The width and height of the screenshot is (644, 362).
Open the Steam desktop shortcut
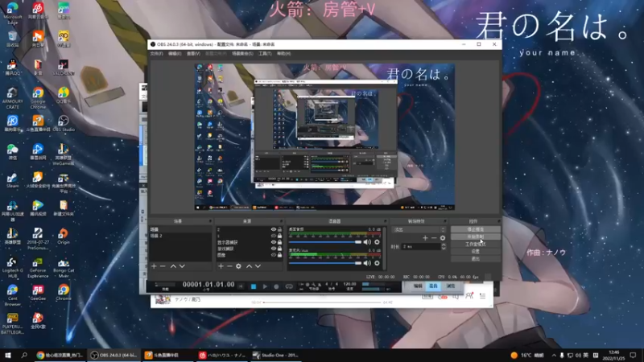pyautogui.click(x=12, y=179)
